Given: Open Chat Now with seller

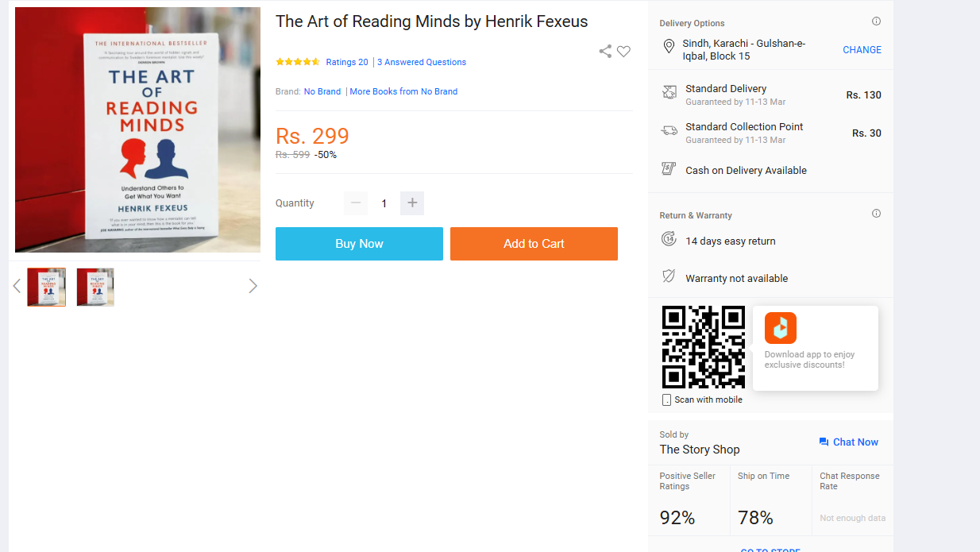Looking at the screenshot, I should click(848, 442).
